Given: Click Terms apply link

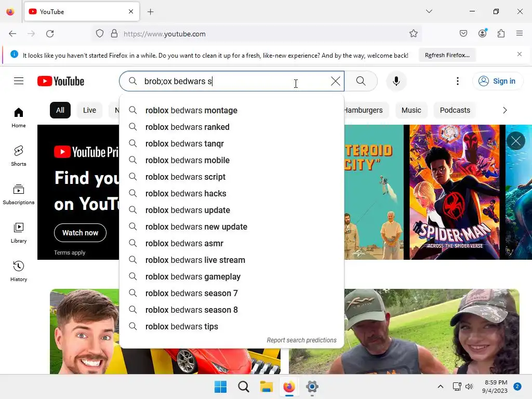Looking at the screenshot, I should [70, 252].
